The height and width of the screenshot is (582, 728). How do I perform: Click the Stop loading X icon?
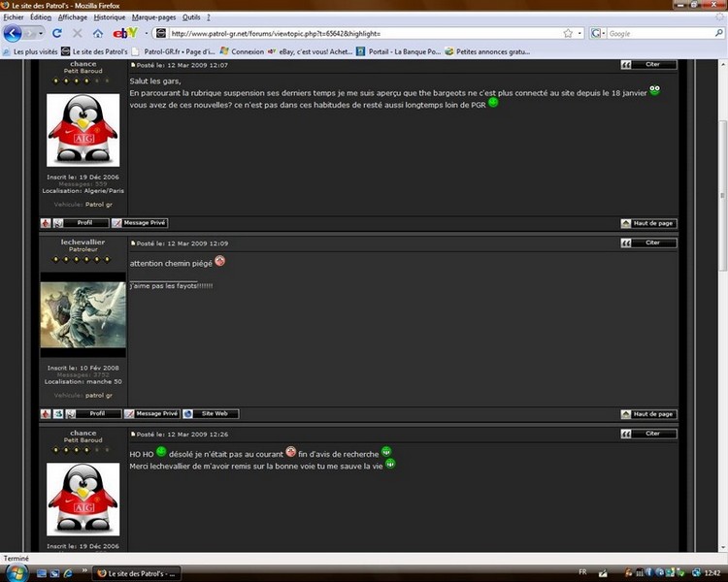tap(78, 33)
